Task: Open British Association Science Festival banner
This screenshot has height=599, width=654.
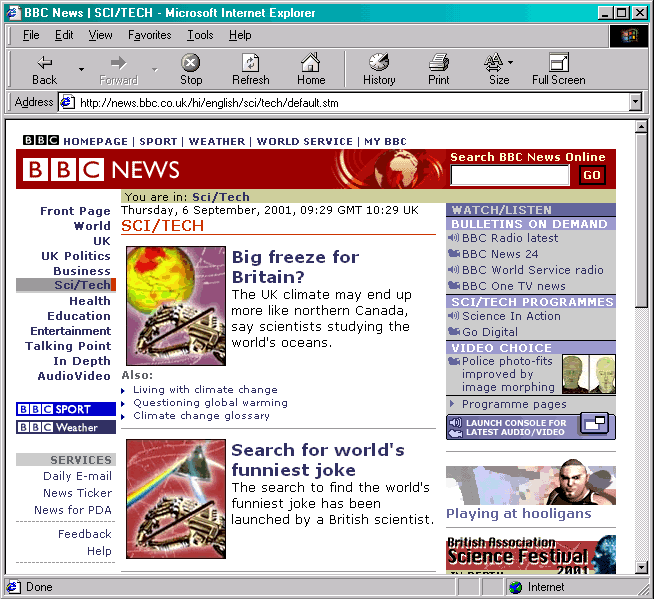Action: pyautogui.click(x=531, y=554)
